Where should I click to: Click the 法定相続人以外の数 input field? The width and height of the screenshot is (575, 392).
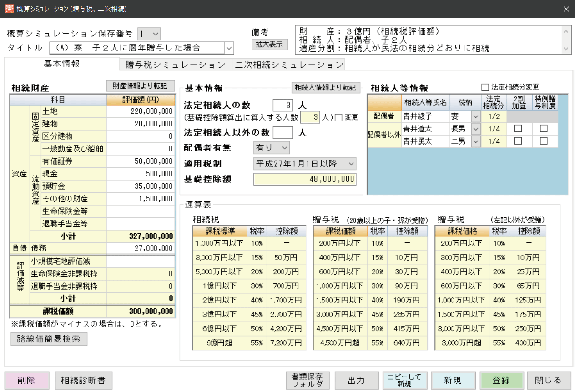282,133
